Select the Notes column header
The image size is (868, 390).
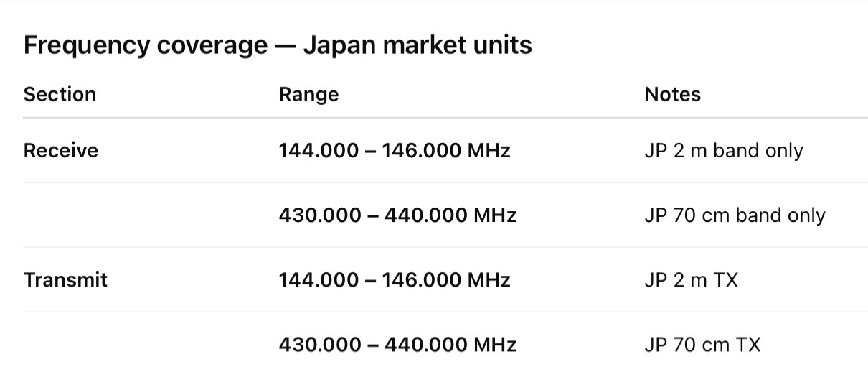click(x=672, y=94)
